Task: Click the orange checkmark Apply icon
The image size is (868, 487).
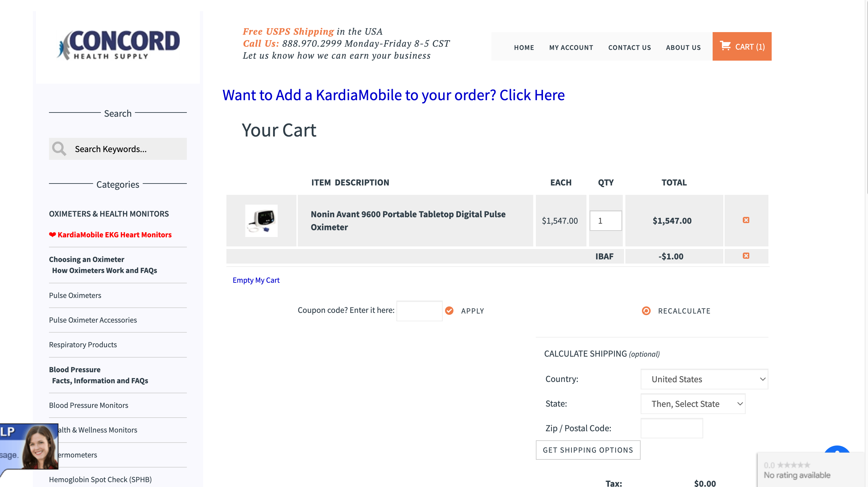Action: (x=449, y=311)
